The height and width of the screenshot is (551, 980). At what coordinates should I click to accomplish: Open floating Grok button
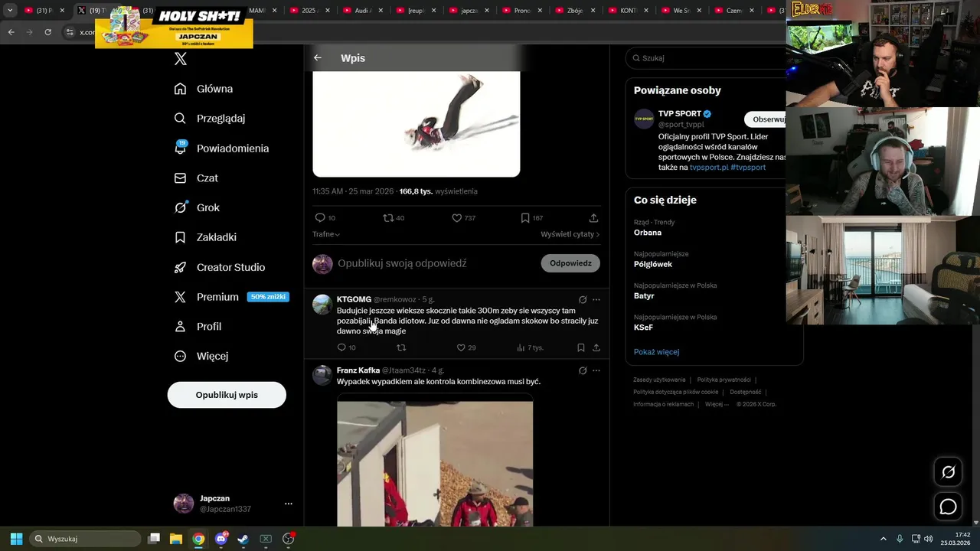click(x=948, y=472)
